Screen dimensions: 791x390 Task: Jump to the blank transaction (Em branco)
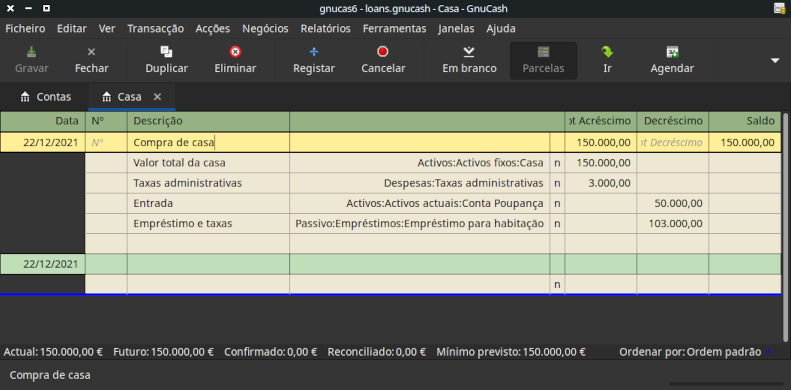(469, 61)
